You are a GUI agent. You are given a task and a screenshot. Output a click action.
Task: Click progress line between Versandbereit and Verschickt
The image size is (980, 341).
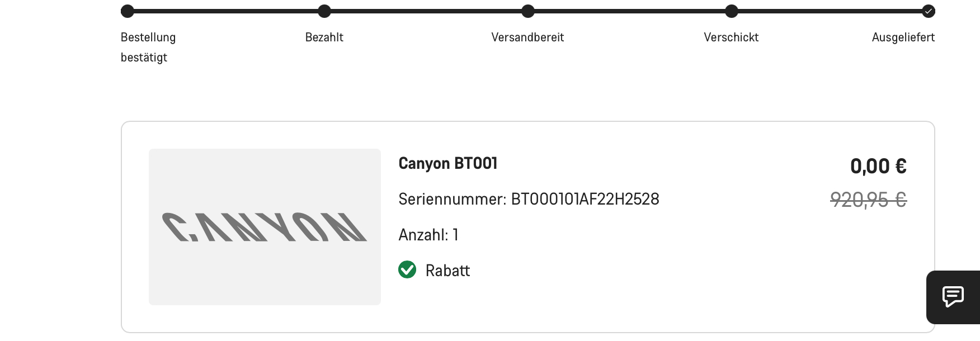pos(630,11)
